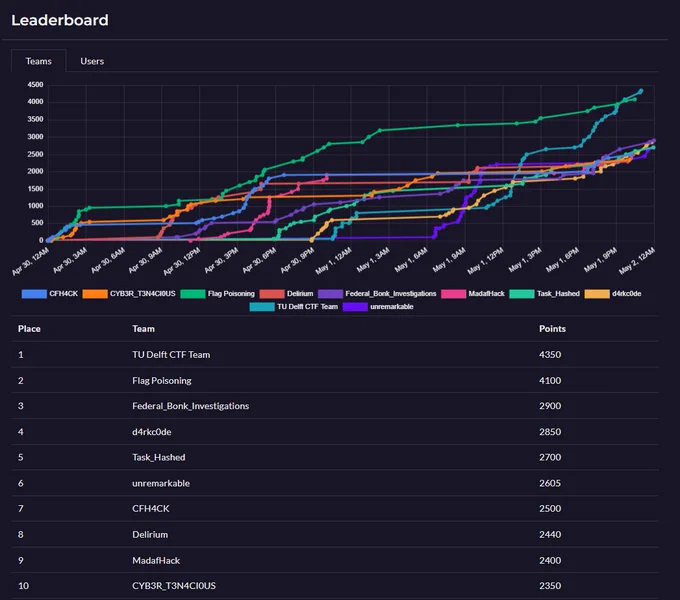Screen dimensions: 680x600
Task: Click TU Delft final data point on chart
Action: [x=641, y=91]
